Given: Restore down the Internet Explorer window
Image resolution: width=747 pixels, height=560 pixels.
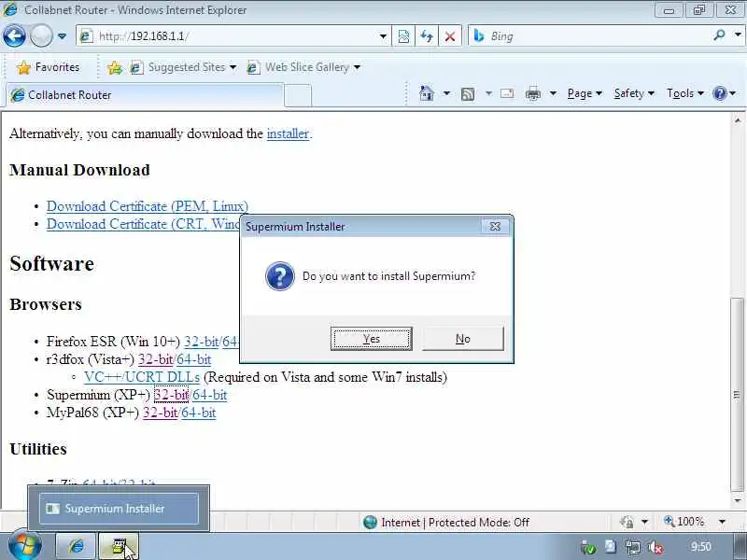Looking at the screenshot, I should 699,10.
